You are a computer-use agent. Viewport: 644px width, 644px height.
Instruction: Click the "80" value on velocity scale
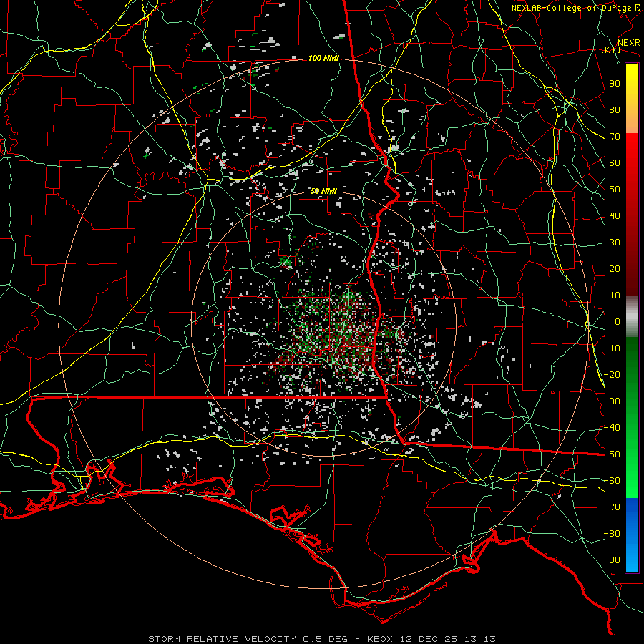pyautogui.click(x=615, y=109)
